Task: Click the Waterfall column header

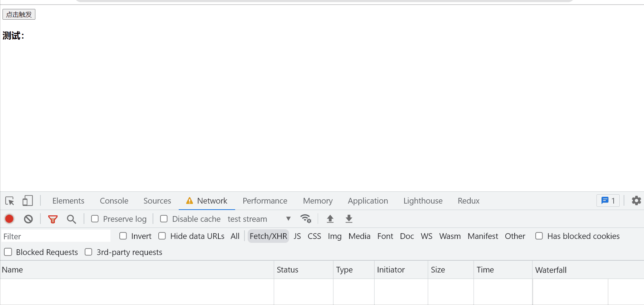Action: (588, 270)
